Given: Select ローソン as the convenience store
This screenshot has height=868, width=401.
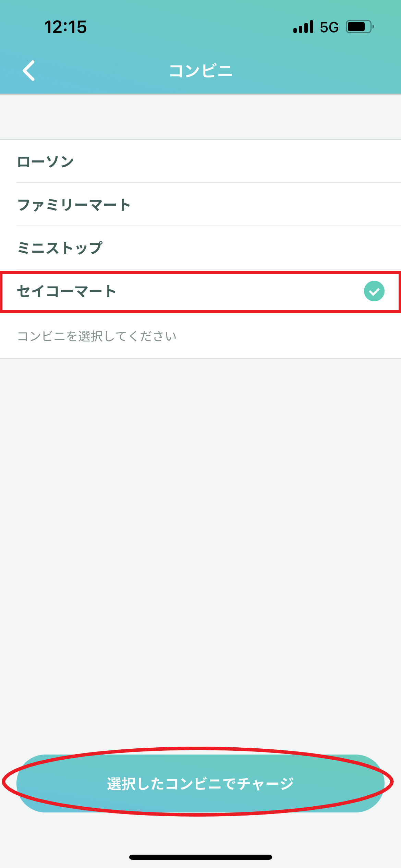Looking at the screenshot, I should (46, 161).
